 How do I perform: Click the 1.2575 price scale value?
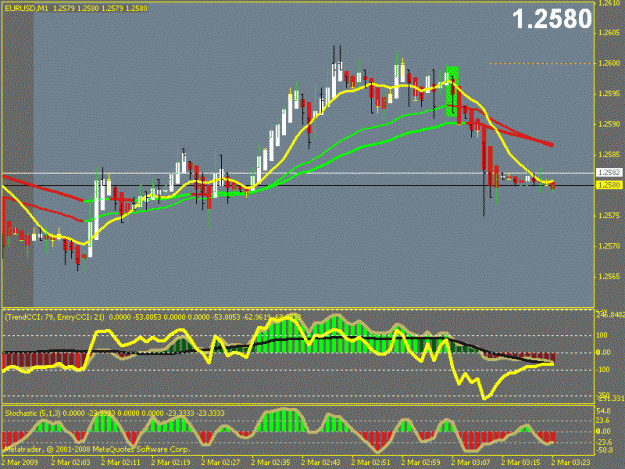[609, 216]
